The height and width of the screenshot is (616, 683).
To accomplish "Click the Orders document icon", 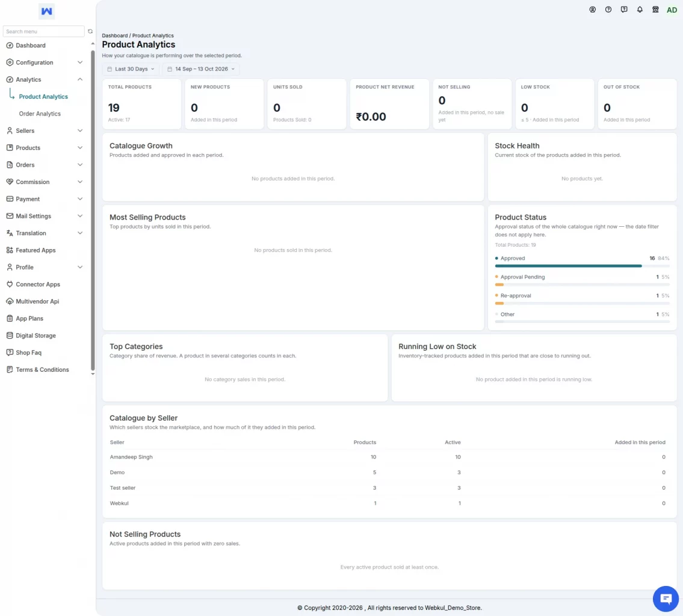I will click(x=10, y=165).
